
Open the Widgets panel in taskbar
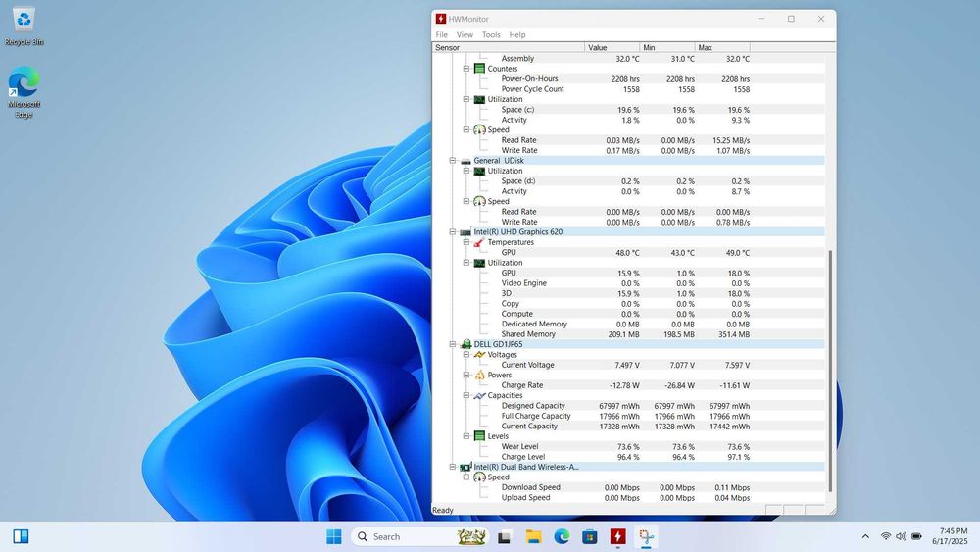21,536
